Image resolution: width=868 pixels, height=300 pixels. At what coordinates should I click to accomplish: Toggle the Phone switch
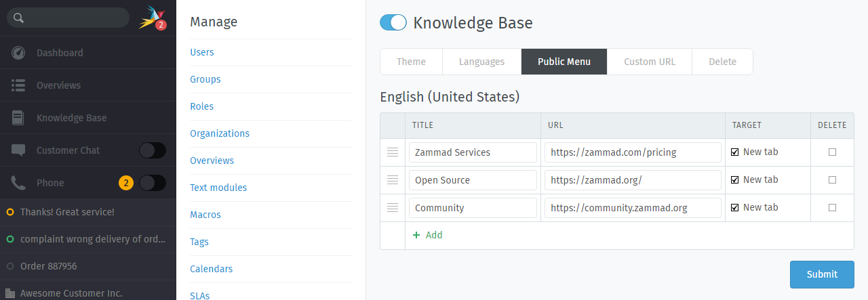153,183
